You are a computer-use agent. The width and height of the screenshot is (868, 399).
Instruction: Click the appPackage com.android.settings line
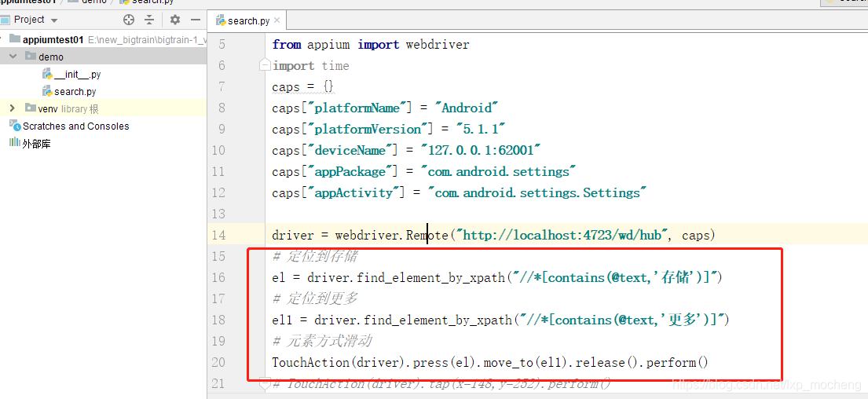[x=424, y=171]
